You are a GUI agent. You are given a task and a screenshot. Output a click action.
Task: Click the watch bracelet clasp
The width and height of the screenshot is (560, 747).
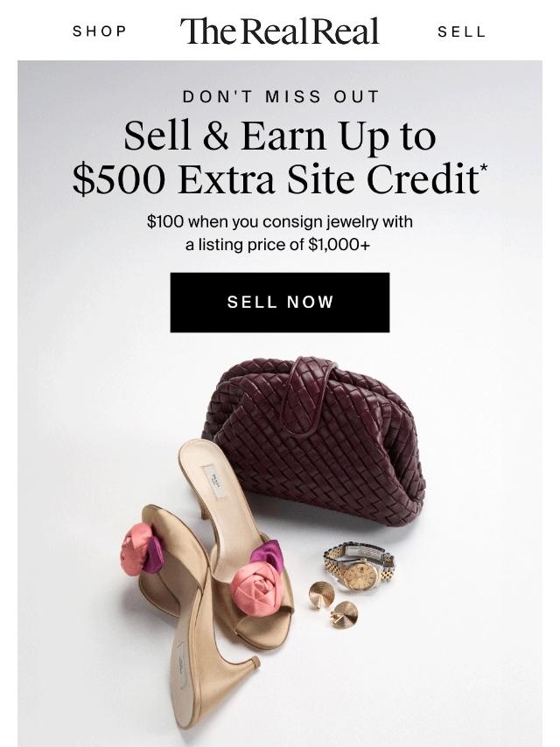pos(364,552)
